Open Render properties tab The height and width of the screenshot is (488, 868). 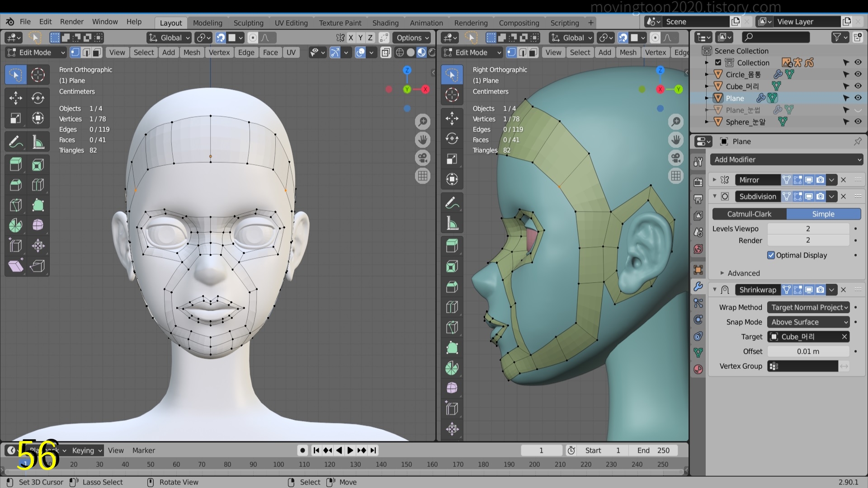tap(698, 182)
